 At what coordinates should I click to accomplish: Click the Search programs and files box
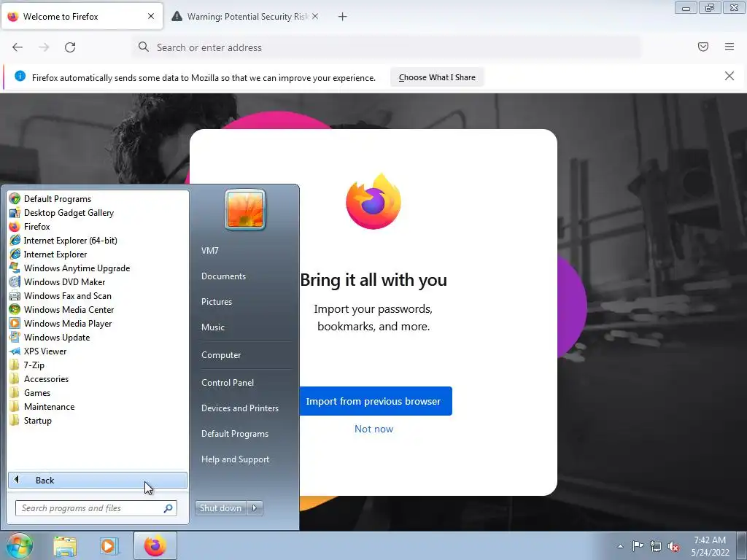[x=96, y=508]
